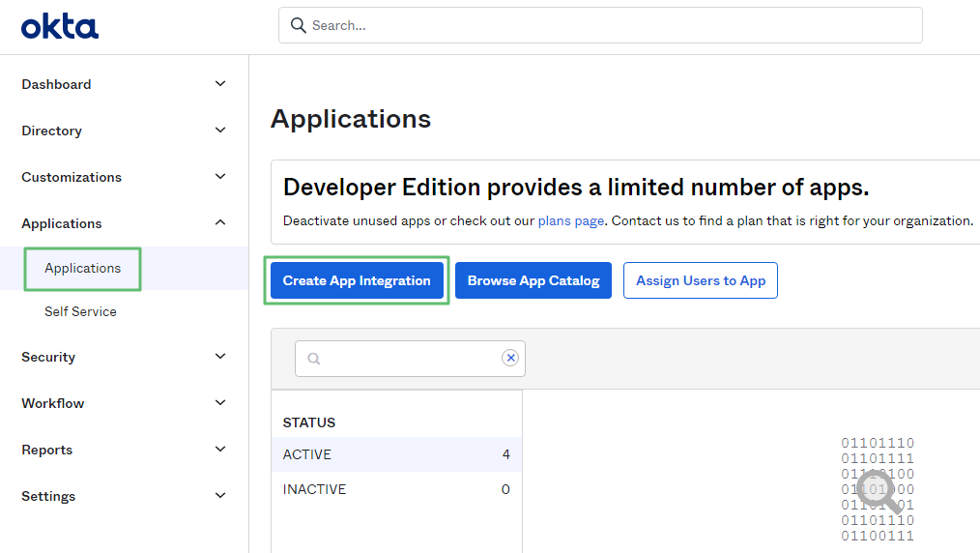Click Browse App Catalog button
This screenshot has width=980, height=553.
533,280
